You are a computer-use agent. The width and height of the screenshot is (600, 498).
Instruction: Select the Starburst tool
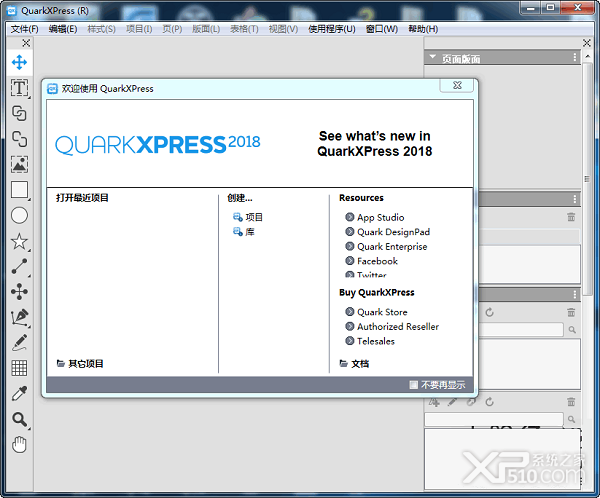(19, 241)
